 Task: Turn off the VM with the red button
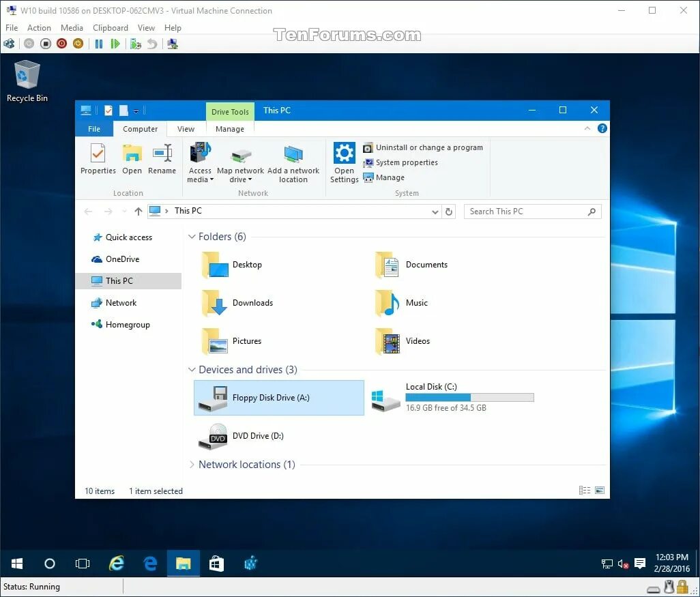[x=61, y=44]
